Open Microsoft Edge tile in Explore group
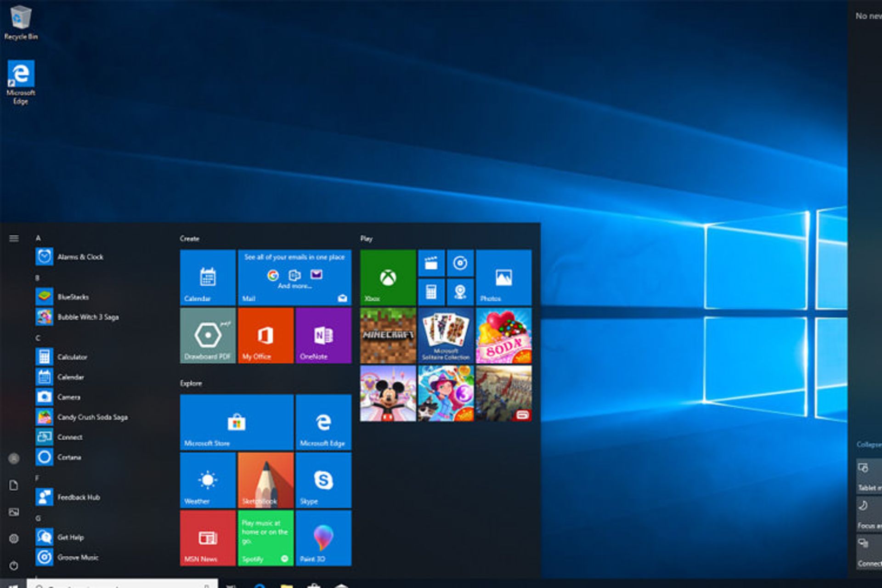Image resolution: width=882 pixels, height=588 pixels. tap(323, 422)
